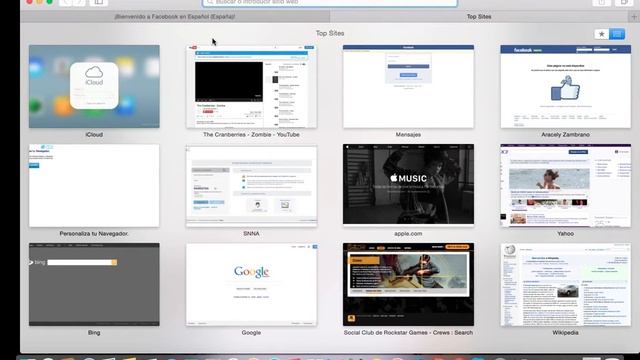The width and height of the screenshot is (640, 360).
Task: Click the Yahoo label text
Action: coord(565,234)
